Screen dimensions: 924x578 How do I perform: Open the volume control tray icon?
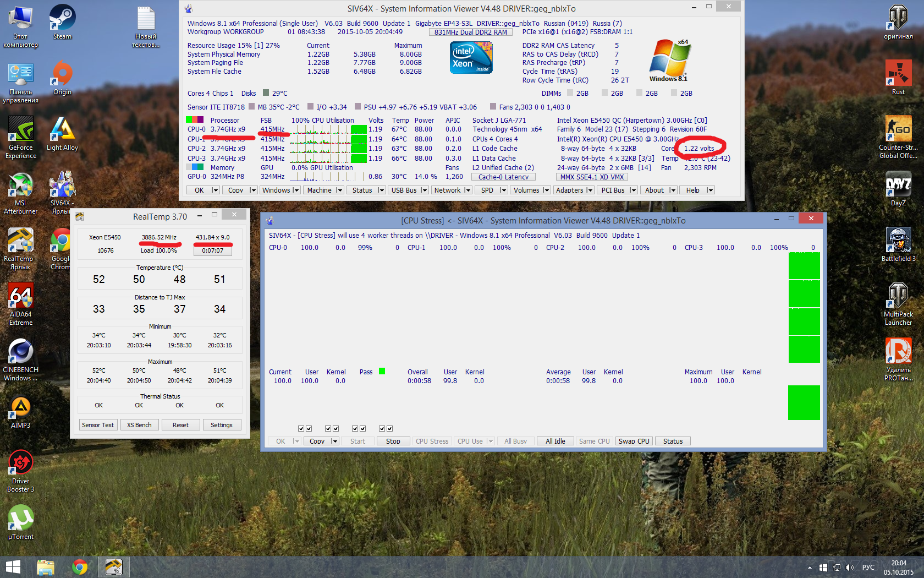point(850,568)
